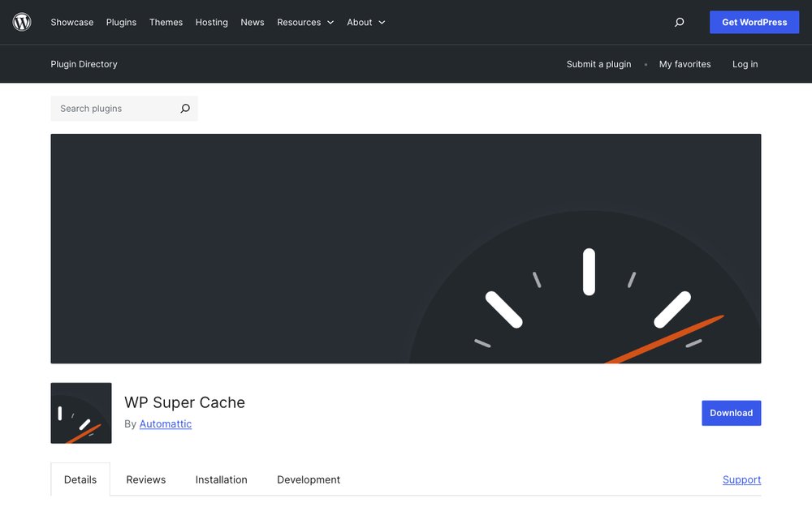
Task: Switch to the Reviews tab
Action: coord(146,479)
